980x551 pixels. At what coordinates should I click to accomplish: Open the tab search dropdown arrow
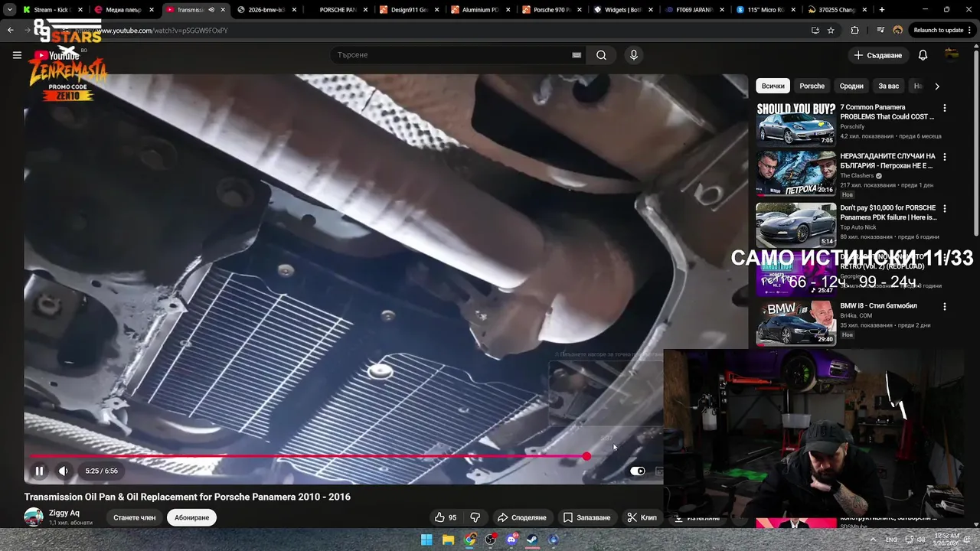[x=9, y=10]
